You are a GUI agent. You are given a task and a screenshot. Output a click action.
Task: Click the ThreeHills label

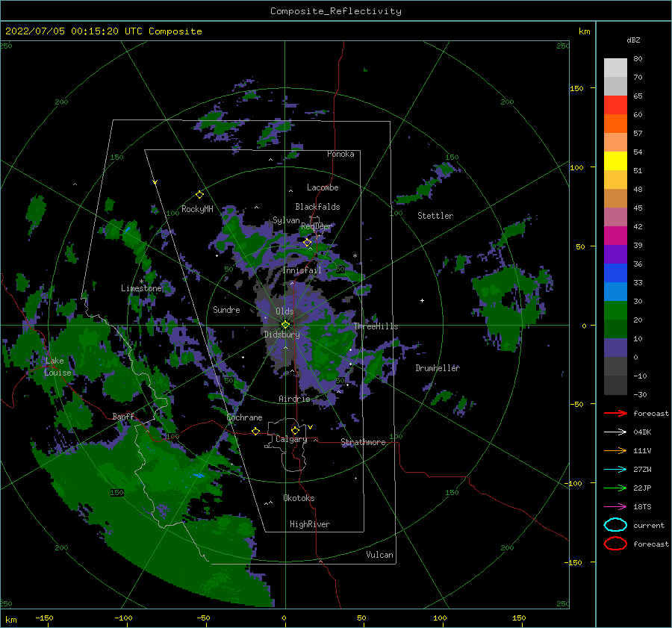click(376, 326)
